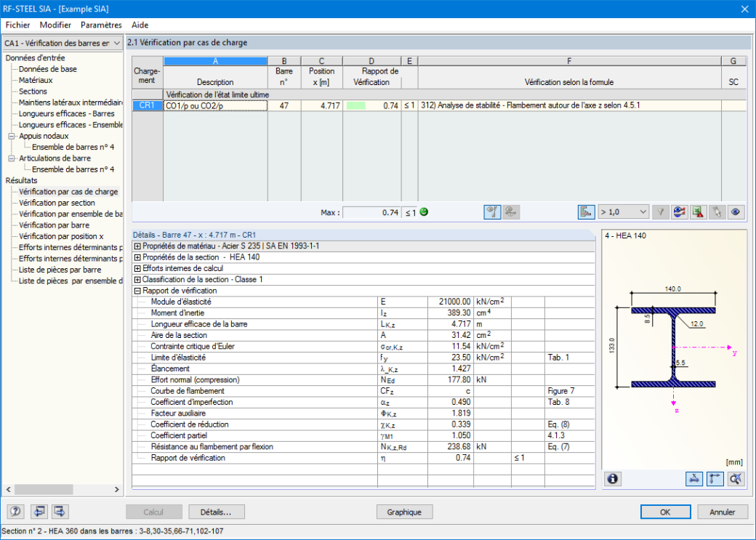Image resolution: width=756 pixels, height=540 pixels.
Task: Click the pick member cursor icon
Action: click(x=717, y=212)
